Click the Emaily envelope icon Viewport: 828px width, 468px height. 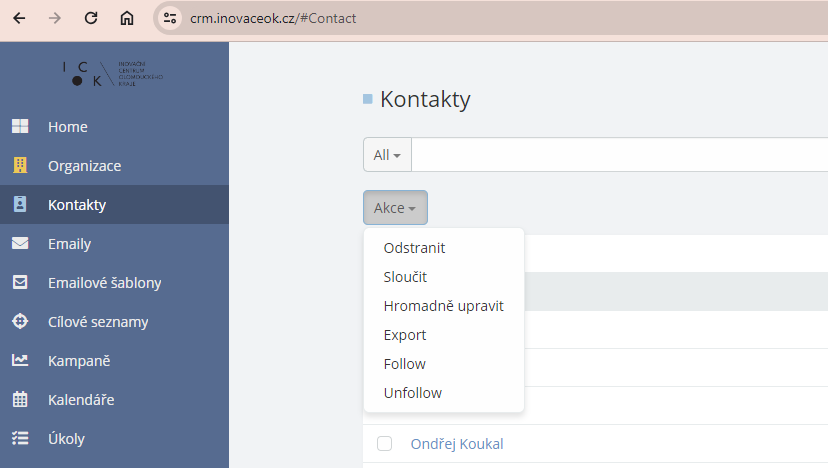19,244
